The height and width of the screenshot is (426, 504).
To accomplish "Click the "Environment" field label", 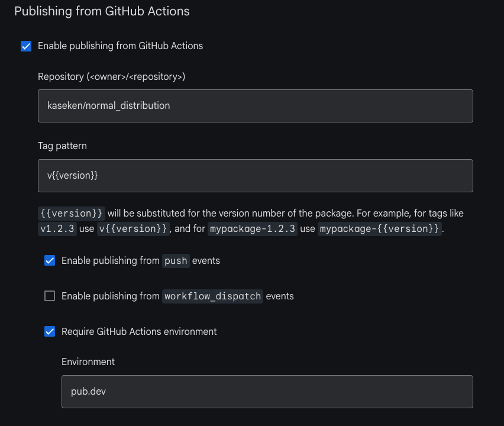I will 88,362.
